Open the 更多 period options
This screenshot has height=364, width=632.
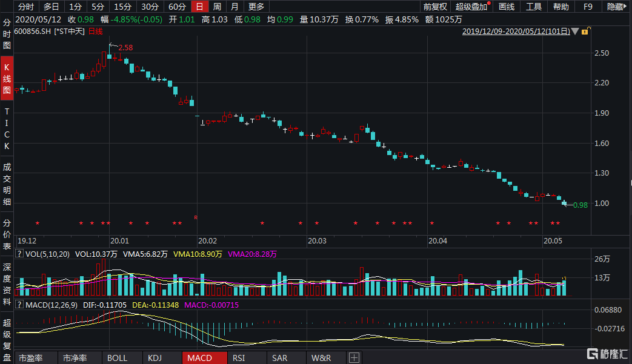coord(256,7)
